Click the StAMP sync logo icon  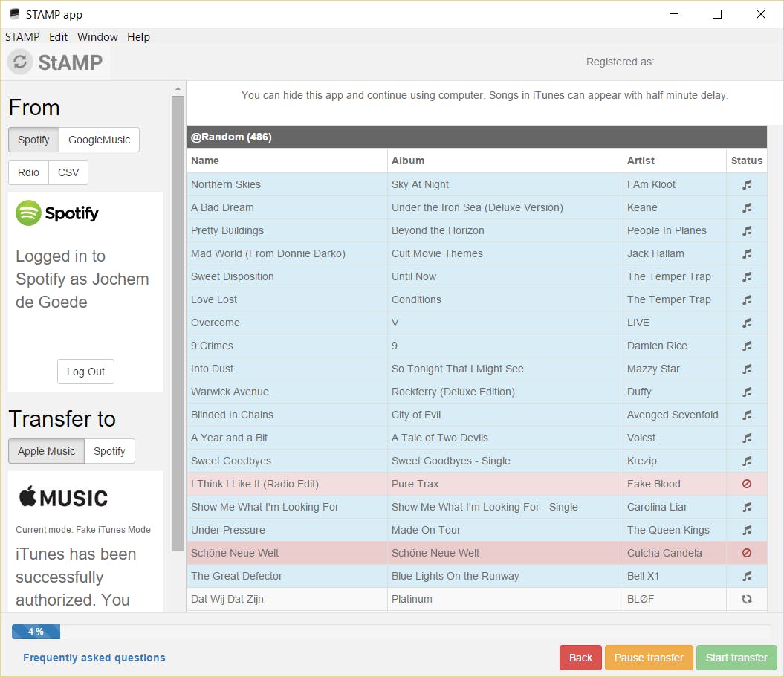click(x=20, y=62)
